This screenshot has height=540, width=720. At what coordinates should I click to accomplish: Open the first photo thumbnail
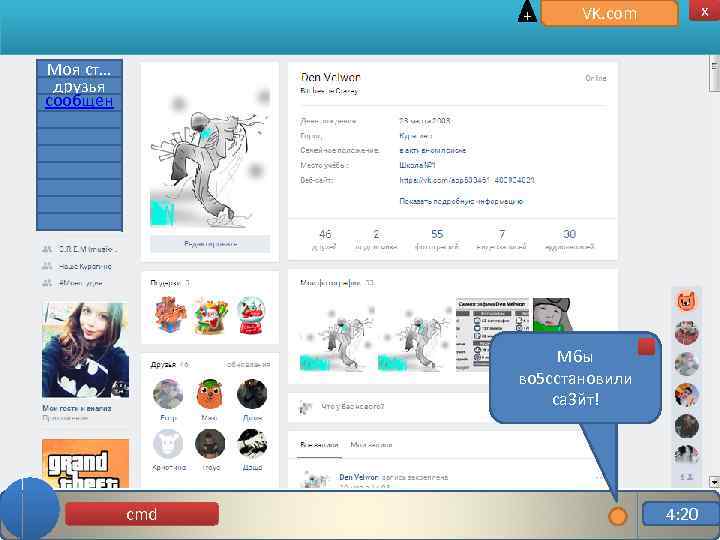pos(337,338)
